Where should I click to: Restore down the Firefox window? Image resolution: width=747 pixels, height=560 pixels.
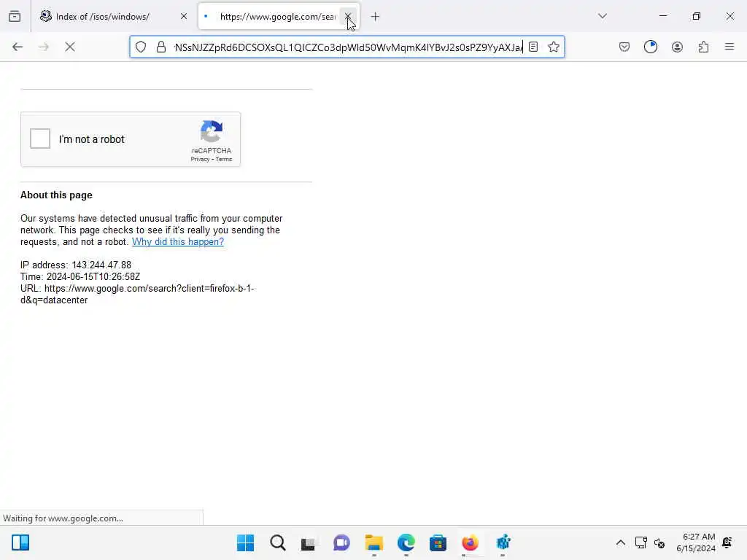[697, 16]
